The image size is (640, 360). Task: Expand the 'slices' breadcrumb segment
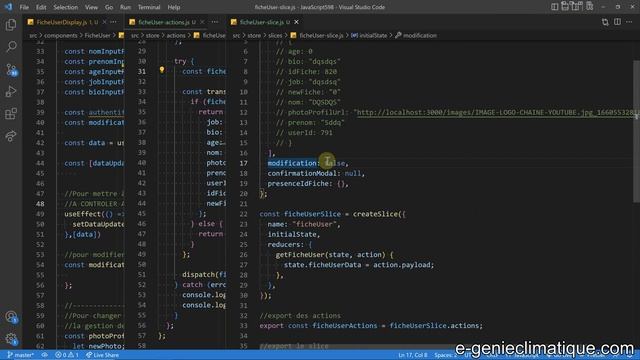pos(275,36)
